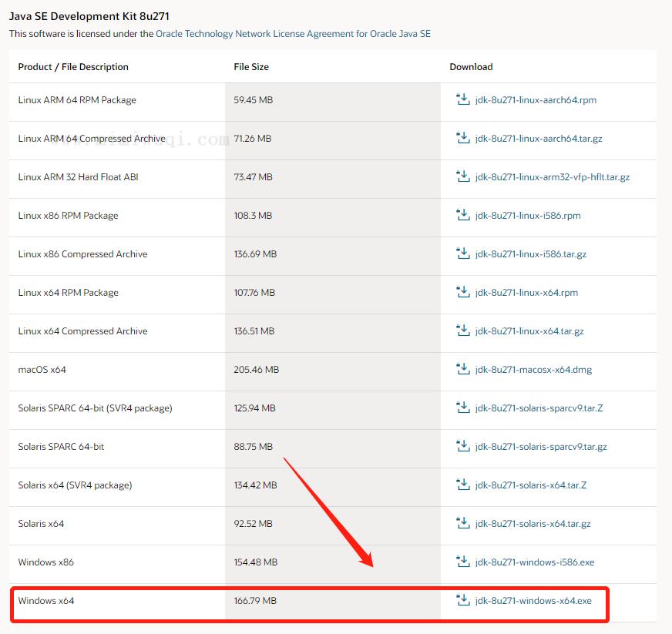Click download icon for jdk-8u271-linux-i586.rpm
Viewport: 672px width, 634px height.
463,215
